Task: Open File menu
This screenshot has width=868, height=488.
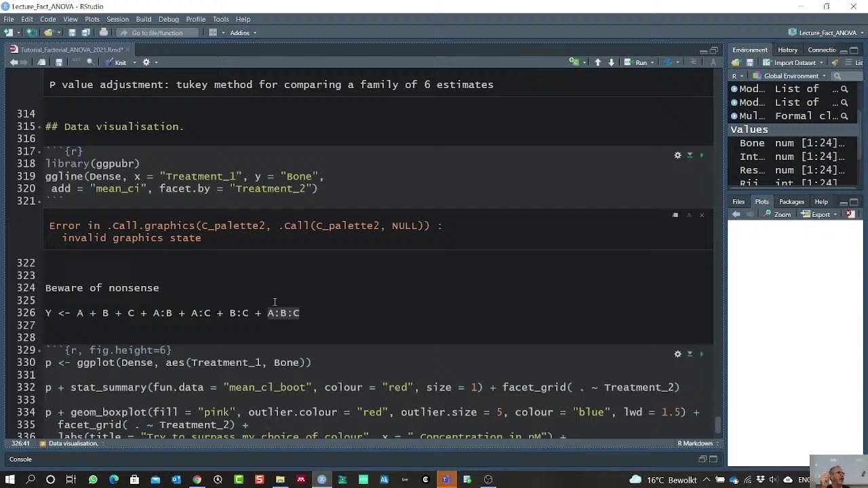Action: point(9,19)
